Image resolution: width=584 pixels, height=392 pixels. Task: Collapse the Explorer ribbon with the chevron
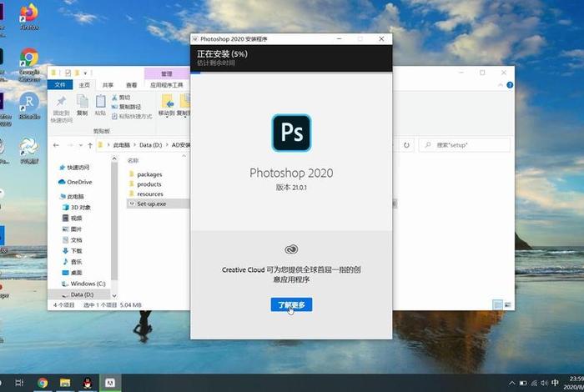click(x=501, y=85)
